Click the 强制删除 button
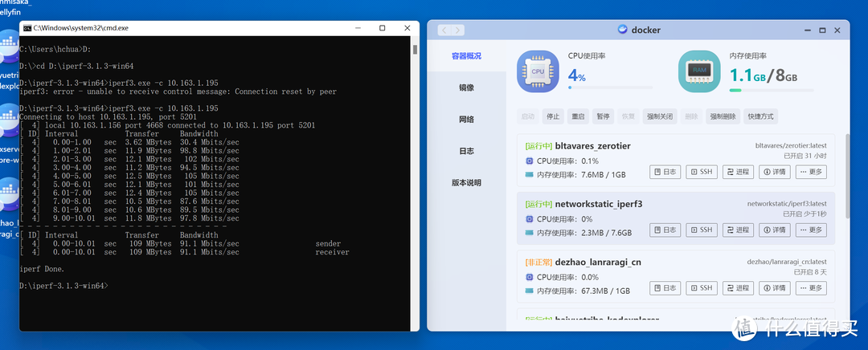The width and height of the screenshot is (868, 350). coord(723,116)
